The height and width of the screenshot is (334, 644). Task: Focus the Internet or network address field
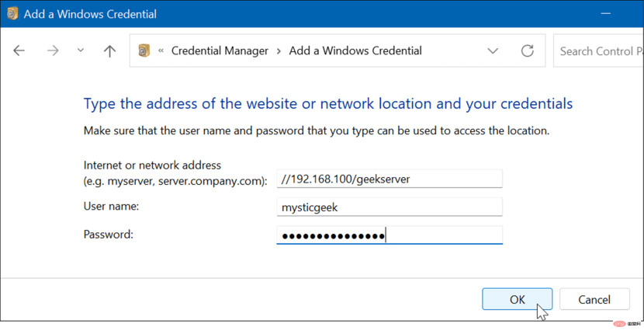tap(390, 179)
